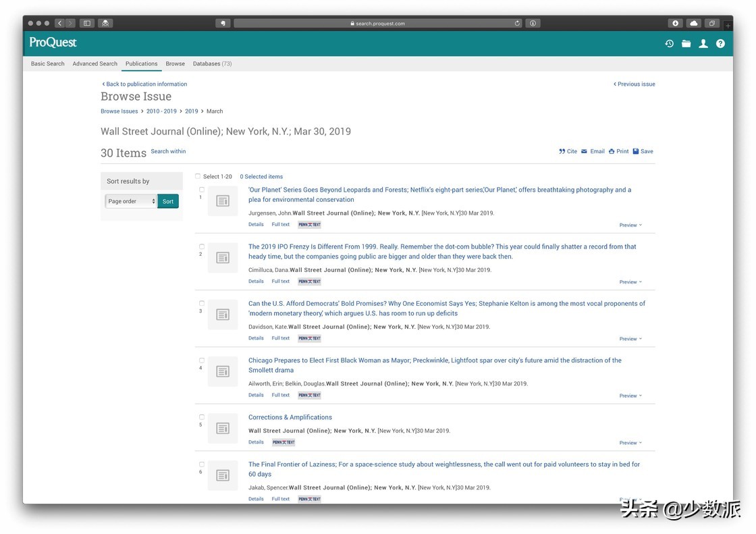Select checkbox for item 3 Democrats' Bold Promises
756x534 pixels.
click(x=202, y=303)
